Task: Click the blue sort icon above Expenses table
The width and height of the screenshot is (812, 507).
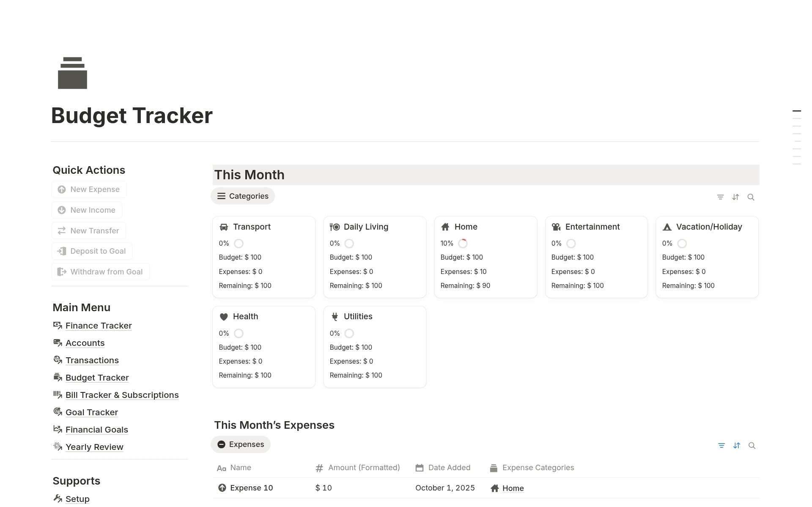Action: coord(737,445)
